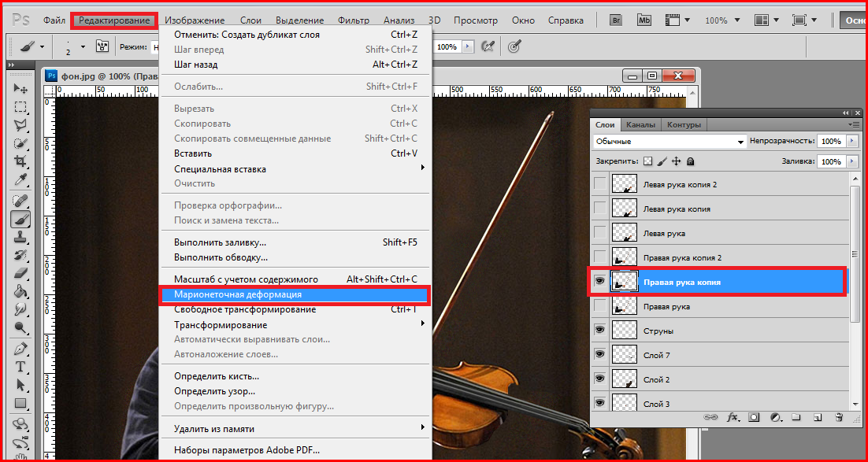
Task: Switch to the Контуры tab
Action: point(684,124)
